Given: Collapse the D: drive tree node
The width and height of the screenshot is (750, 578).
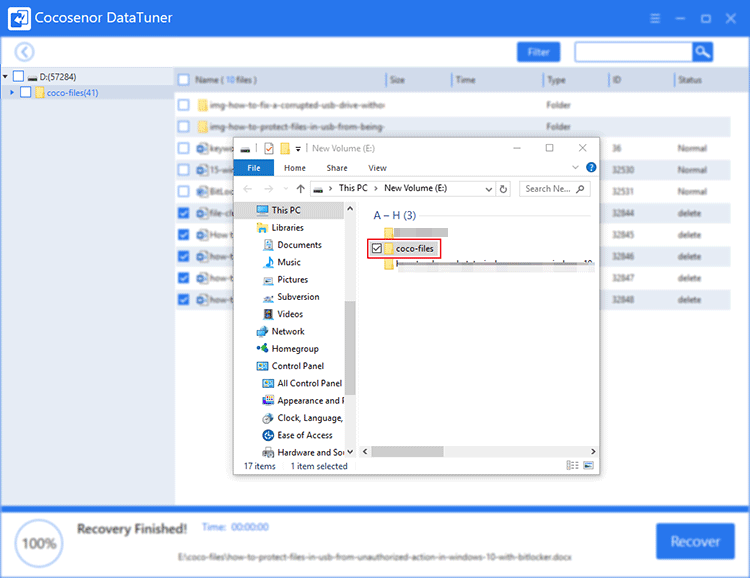Looking at the screenshot, I should click(5, 76).
